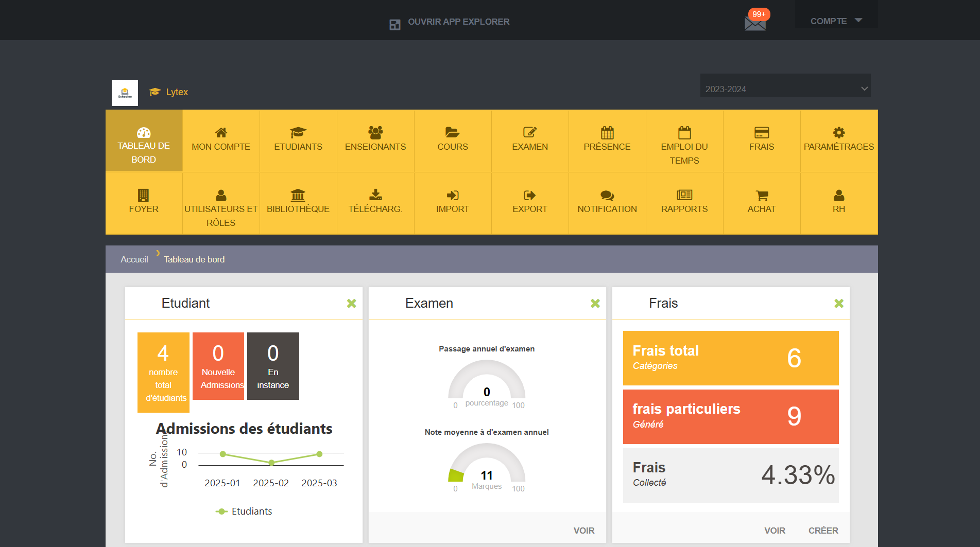Remove the Frais widget panel
This screenshot has height=547, width=980.
click(x=839, y=304)
